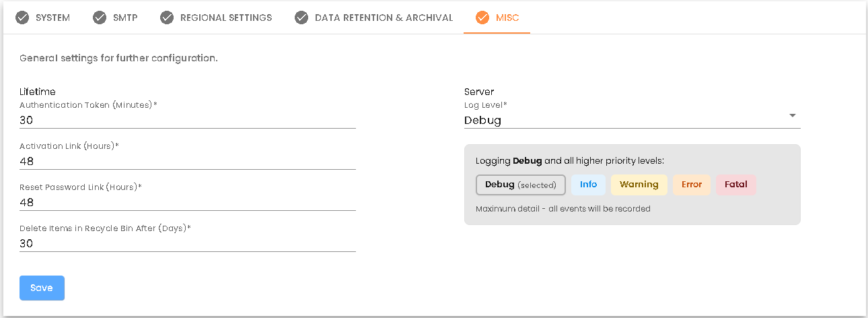Click the Misc tab checkmark icon
The width and height of the screenshot is (868, 318).
[482, 18]
